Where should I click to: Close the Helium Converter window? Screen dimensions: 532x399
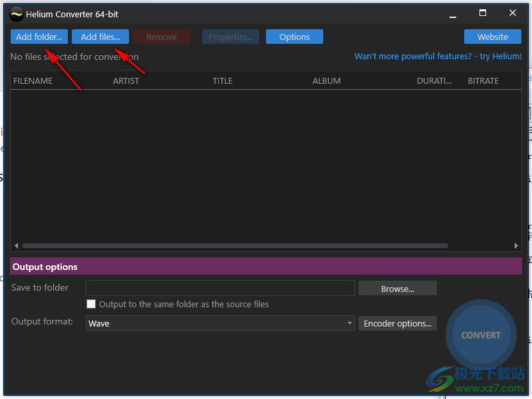pos(513,13)
